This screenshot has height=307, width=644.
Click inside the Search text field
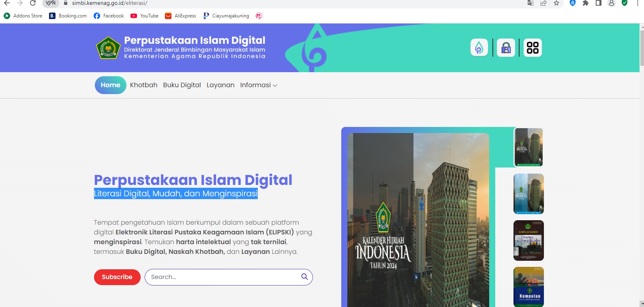(223, 277)
